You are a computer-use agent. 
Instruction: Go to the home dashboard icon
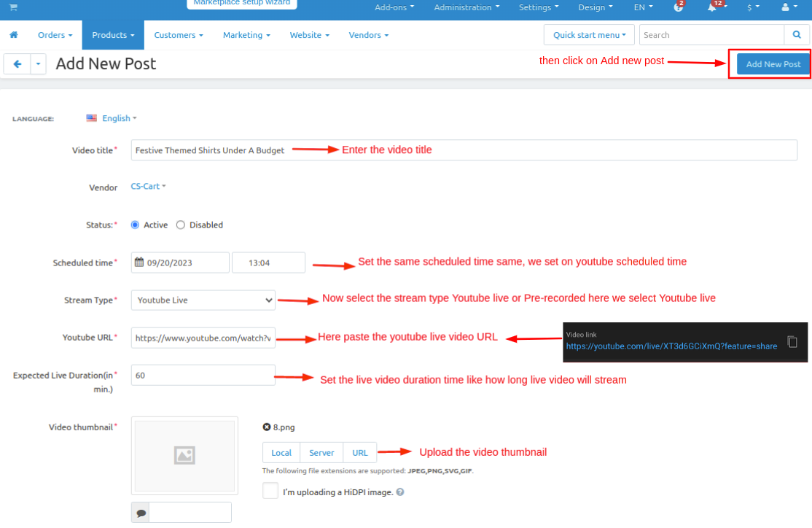tap(13, 35)
